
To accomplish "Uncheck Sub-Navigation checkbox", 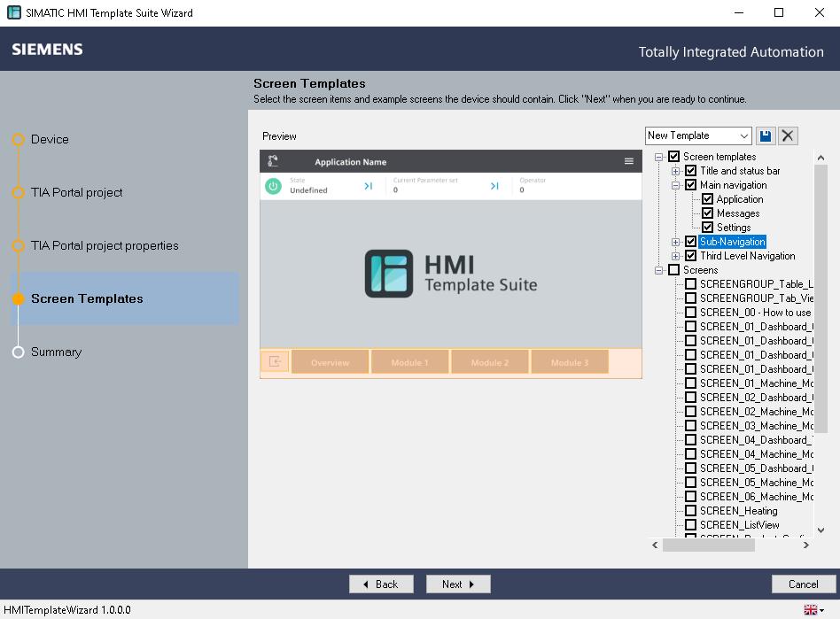I will [x=691, y=242].
